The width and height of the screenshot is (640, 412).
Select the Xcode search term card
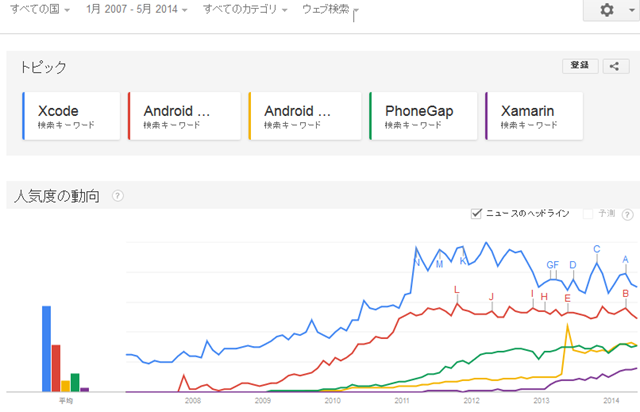coord(71,116)
